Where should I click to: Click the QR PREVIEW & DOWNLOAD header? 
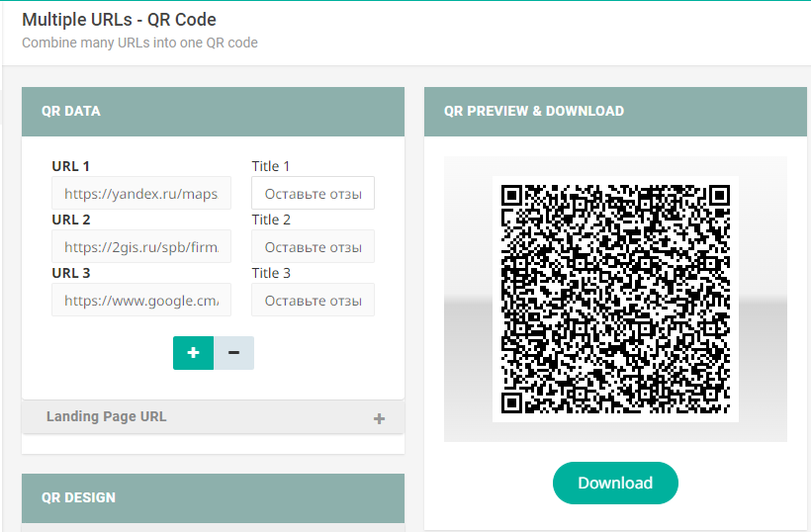(x=615, y=112)
